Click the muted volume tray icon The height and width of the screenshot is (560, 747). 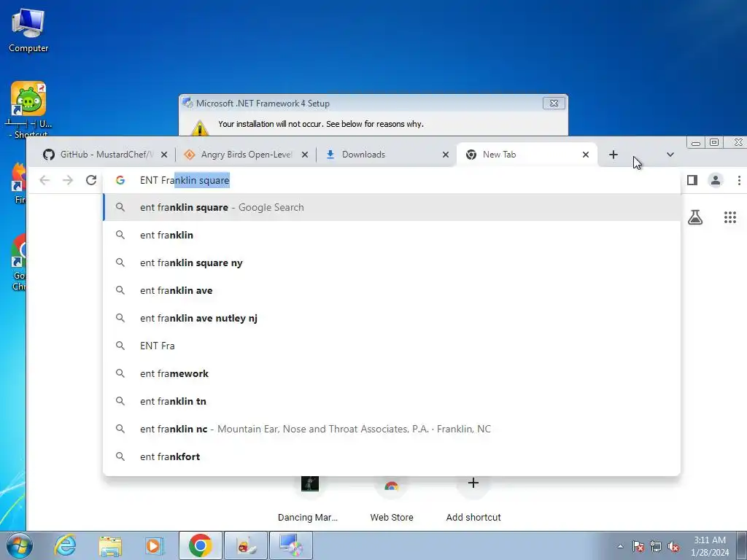click(673, 546)
